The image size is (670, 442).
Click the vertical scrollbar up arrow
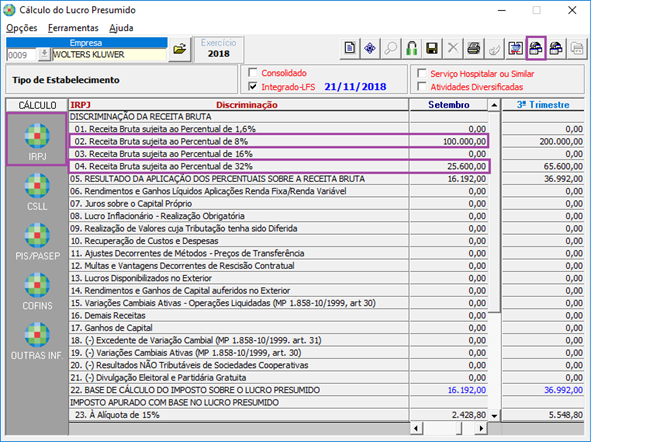(x=494, y=105)
